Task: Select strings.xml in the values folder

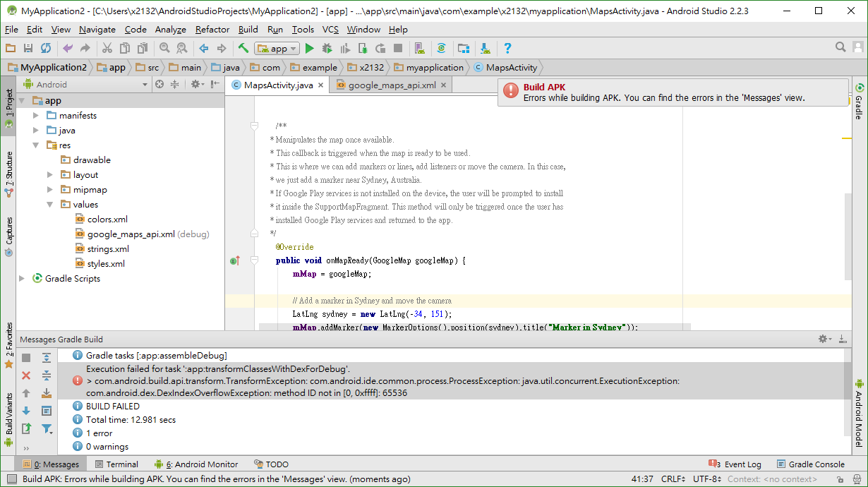Action: click(x=108, y=248)
